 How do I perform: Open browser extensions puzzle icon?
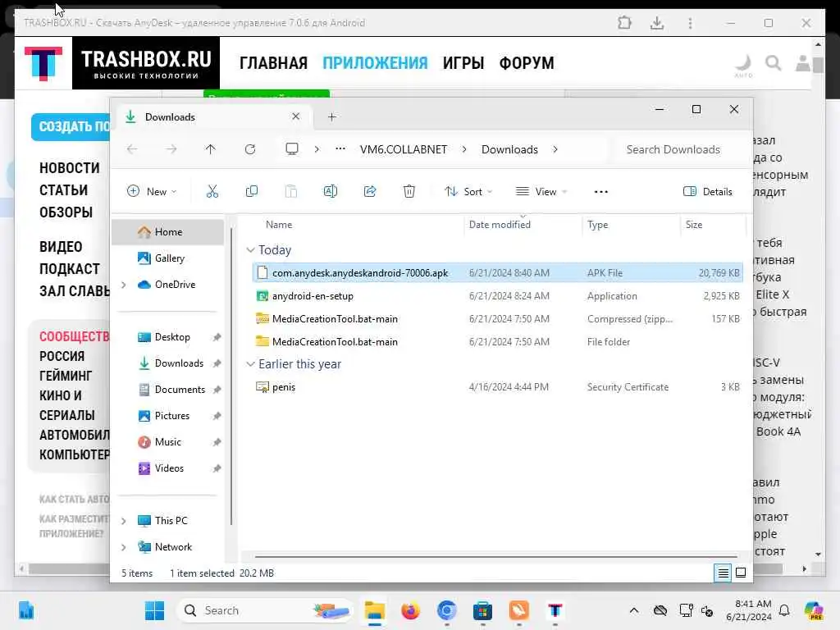(624, 23)
